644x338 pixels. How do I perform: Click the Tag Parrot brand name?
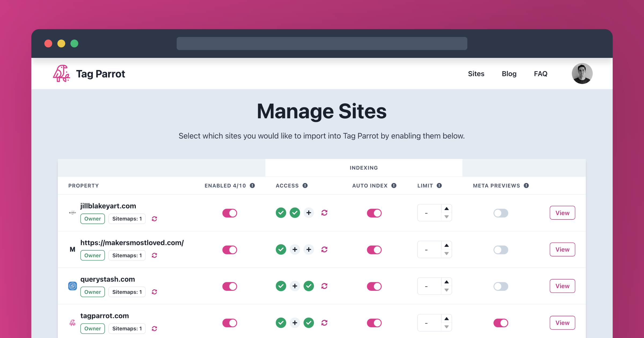tap(101, 74)
